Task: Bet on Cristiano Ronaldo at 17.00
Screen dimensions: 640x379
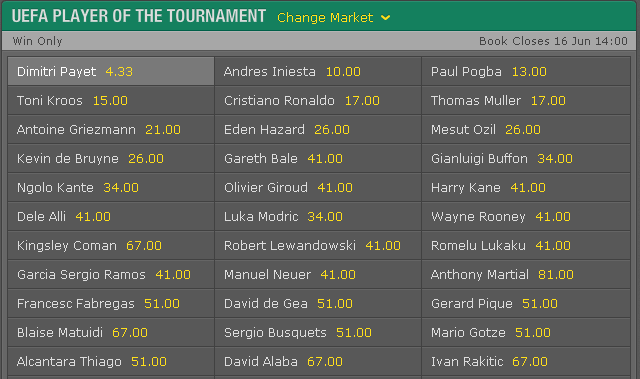Action: click(318, 100)
